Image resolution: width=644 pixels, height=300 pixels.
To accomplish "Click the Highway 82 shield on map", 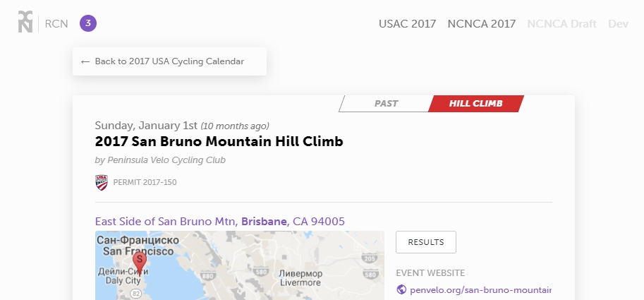I will (x=136, y=294).
